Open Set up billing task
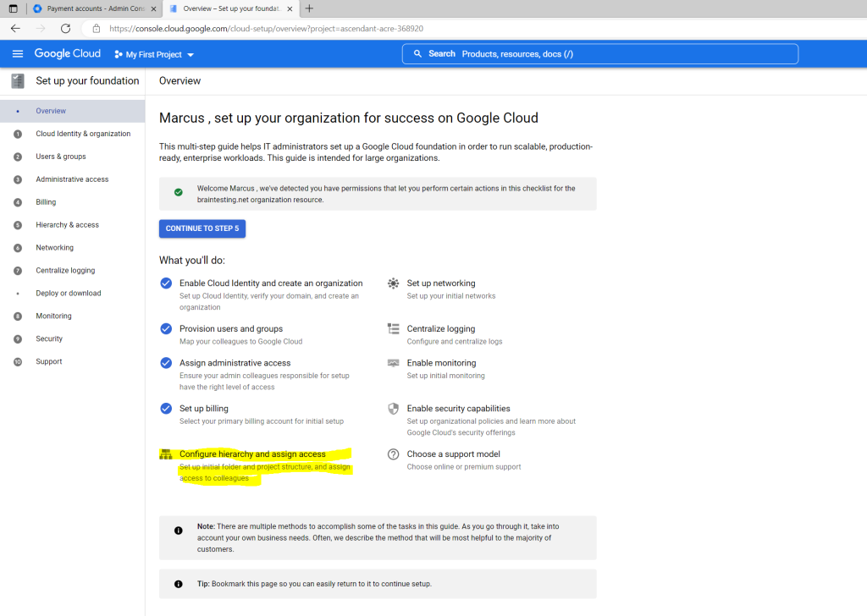867x616 pixels. click(204, 409)
